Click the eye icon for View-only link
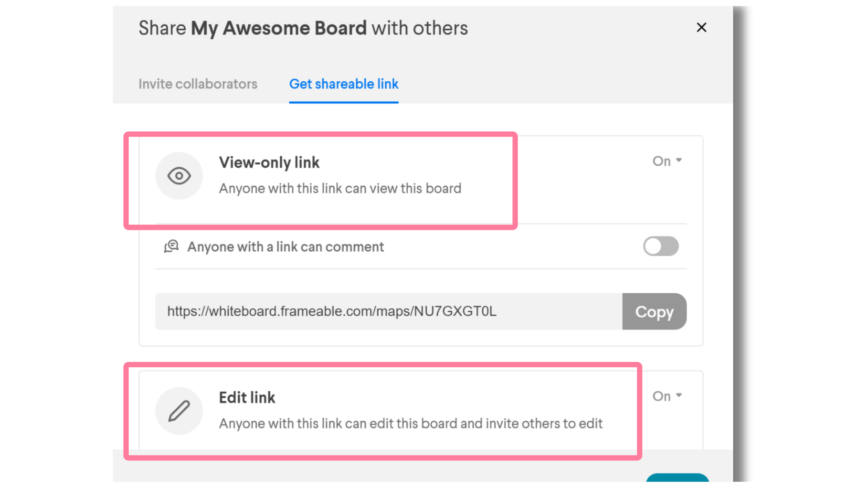The height and width of the screenshot is (488, 868). point(179,176)
